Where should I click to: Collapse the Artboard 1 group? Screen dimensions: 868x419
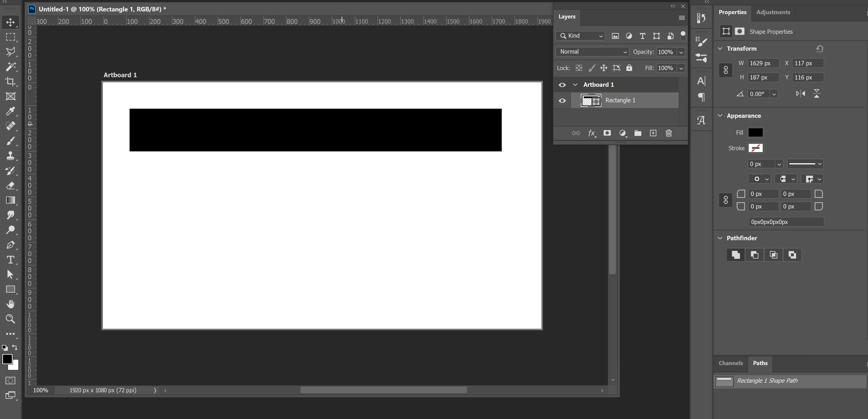[575, 84]
